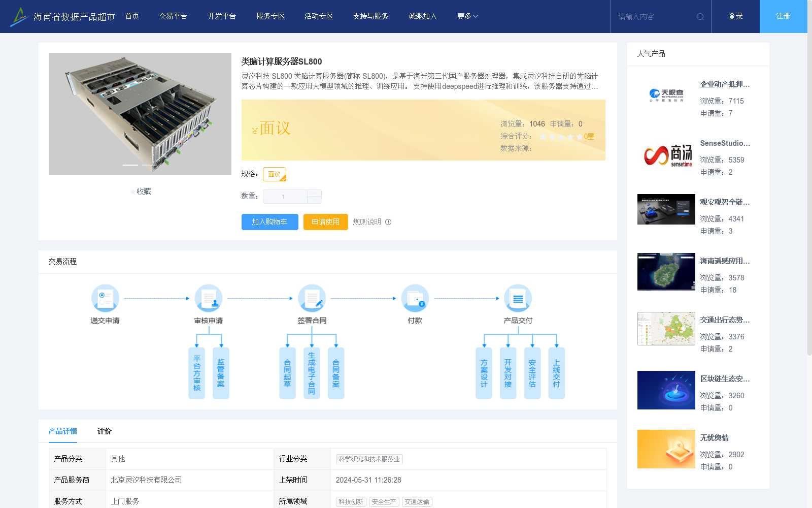Open the 观安观智全链 product thumbnail
The width and height of the screenshot is (812, 508).
666,209
